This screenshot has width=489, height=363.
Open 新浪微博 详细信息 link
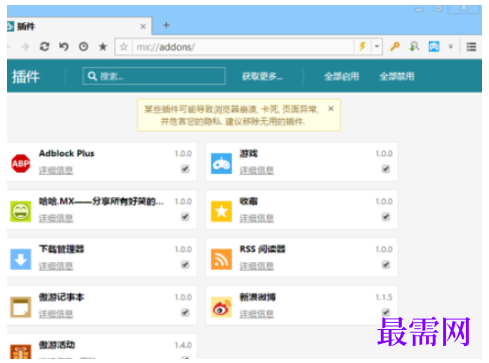(257, 314)
